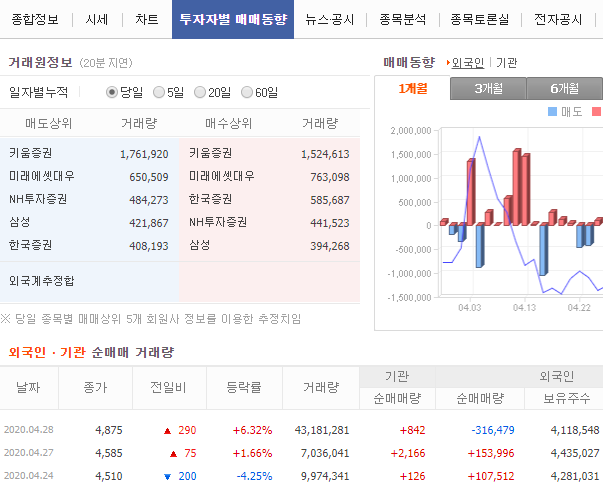Viewport: 603px width, 495px height.
Task: Switch chart to 6개월
Action: [x=564, y=88]
